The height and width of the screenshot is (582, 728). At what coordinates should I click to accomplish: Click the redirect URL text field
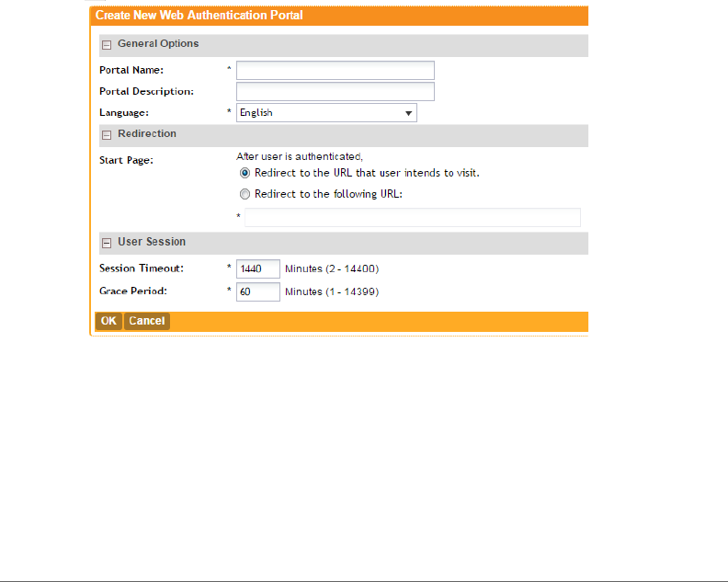[x=413, y=217]
